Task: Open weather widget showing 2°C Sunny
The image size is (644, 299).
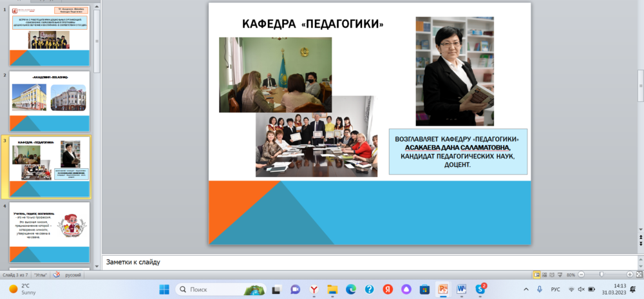Action: point(23,289)
